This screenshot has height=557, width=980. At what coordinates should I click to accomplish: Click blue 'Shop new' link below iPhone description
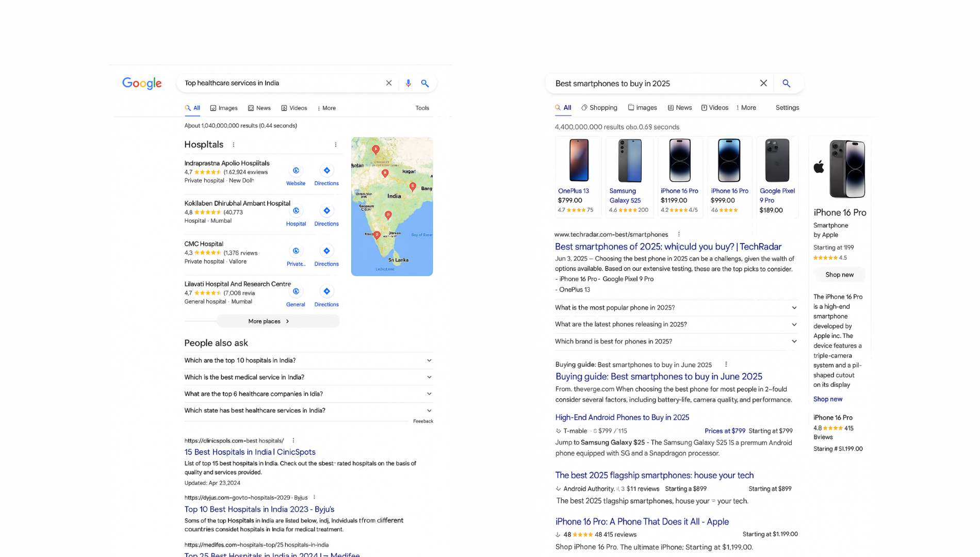pos(828,399)
